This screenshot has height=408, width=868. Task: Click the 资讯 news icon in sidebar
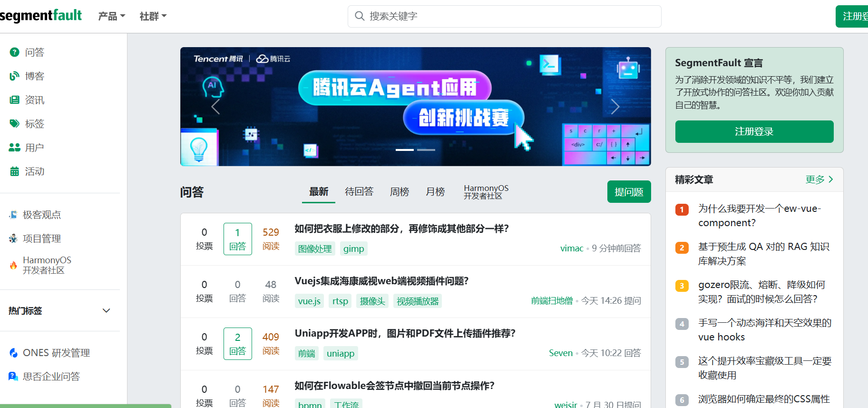pyautogui.click(x=14, y=100)
